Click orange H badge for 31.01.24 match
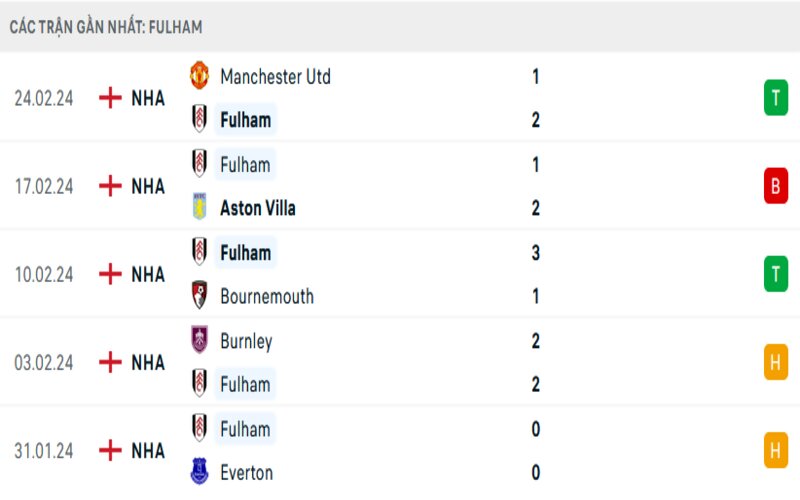 tap(776, 450)
